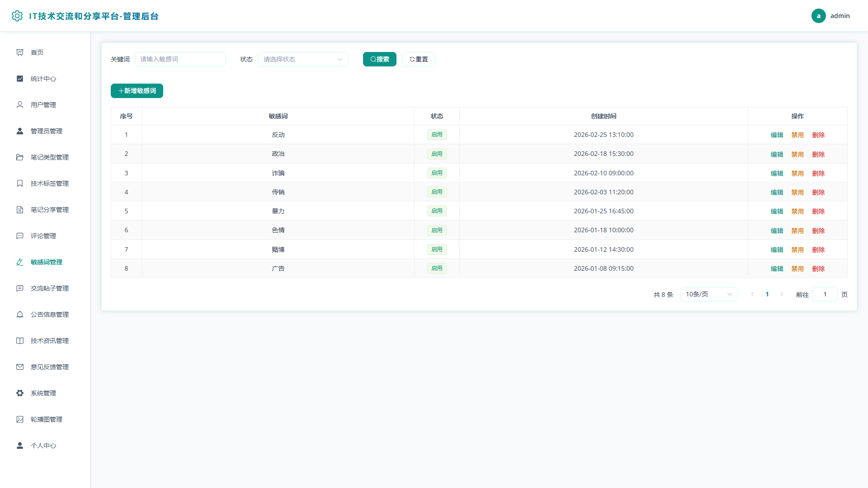Image resolution: width=868 pixels, height=488 pixels.
Task: Click the 公告信息管理 bell icon
Action: [20, 314]
